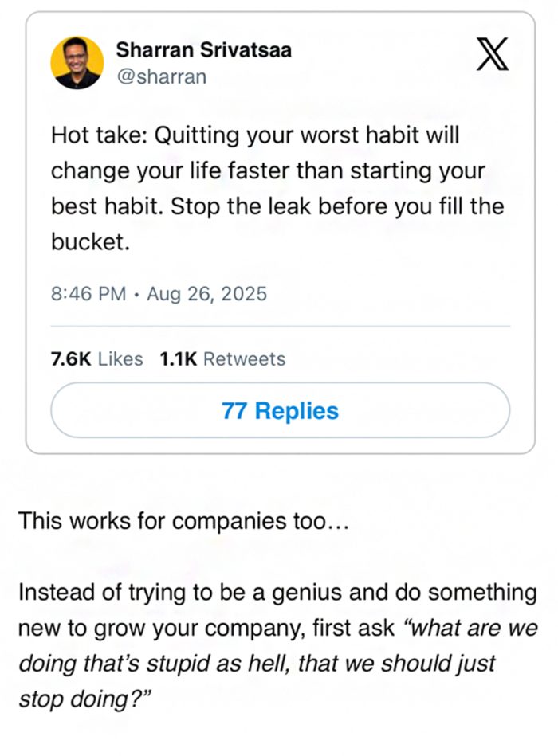Image resolution: width=558 pixels, height=756 pixels.
Task: Open the @sharran handle link
Action: click(162, 76)
